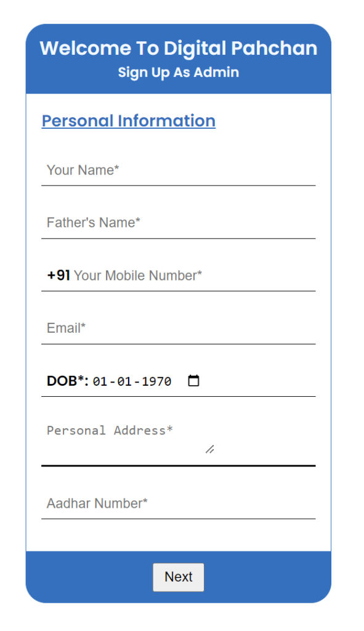
Task: Click the Aadhar Number field
Action: coord(178,503)
